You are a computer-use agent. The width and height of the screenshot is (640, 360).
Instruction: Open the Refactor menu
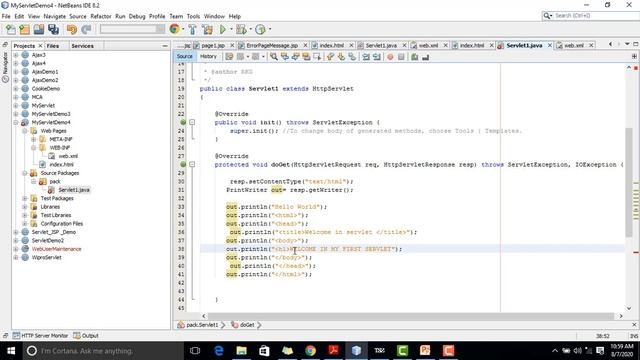(x=100, y=16)
